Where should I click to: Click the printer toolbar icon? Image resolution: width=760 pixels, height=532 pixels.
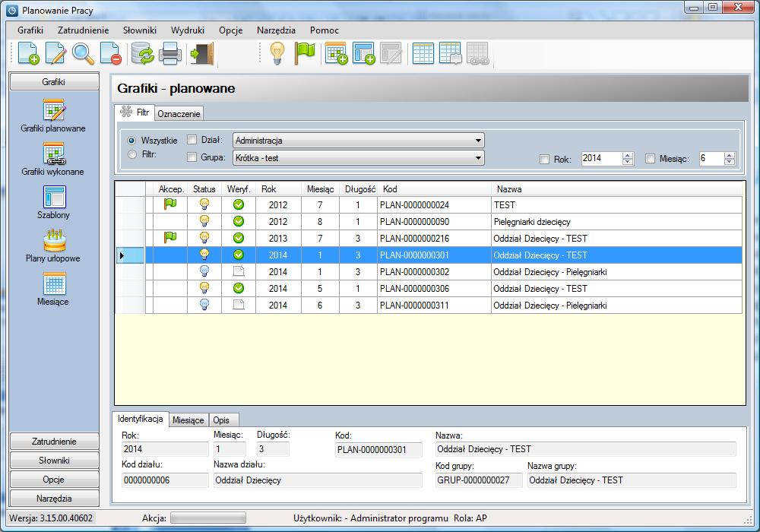pyautogui.click(x=170, y=53)
